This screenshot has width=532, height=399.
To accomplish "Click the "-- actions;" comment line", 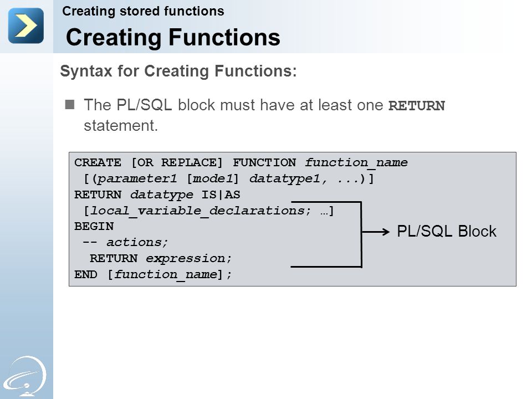I will pyautogui.click(x=125, y=242).
